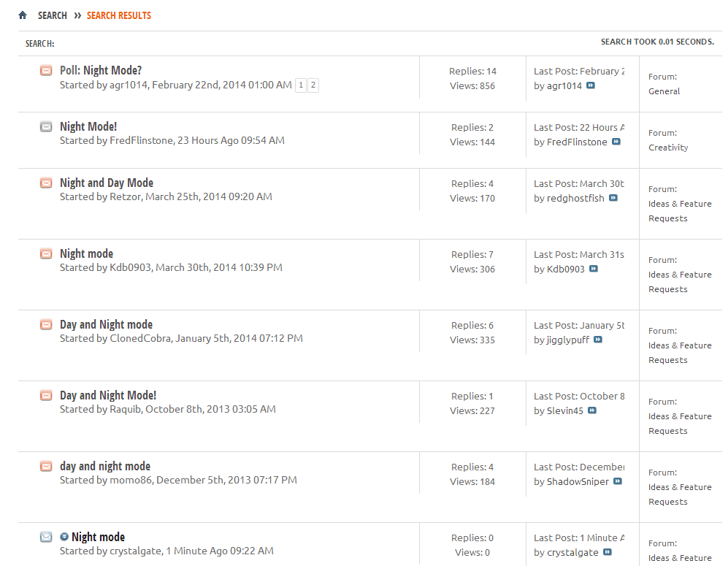Viewport: 728px width, 566px height.
Task: Jump to last post by FredFlinstone arrow
Action: (x=616, y=142)
